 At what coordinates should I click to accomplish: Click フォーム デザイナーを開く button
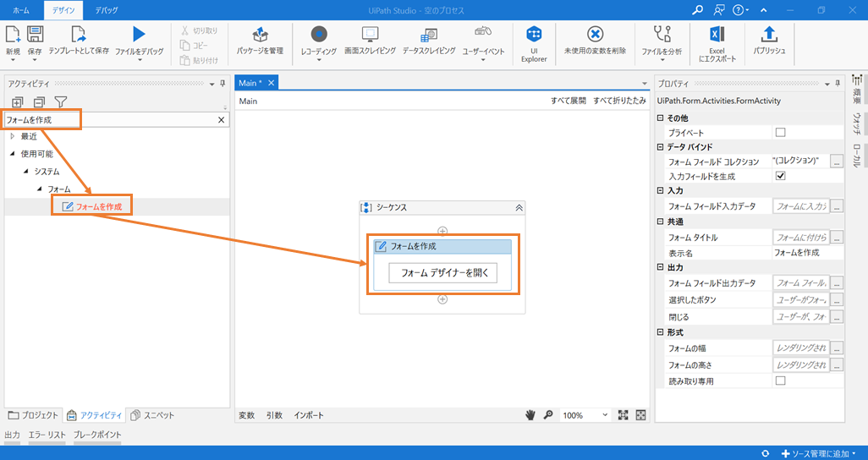pyautogui.click(x=442, y=273)
